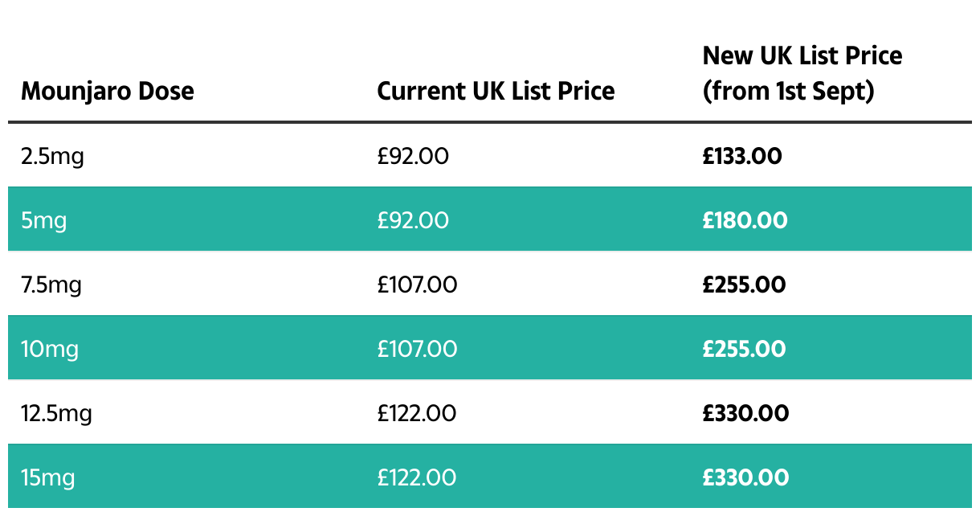This screenshot has height=516, width=980.
Task: Select the 15mg dose cell
Action: pyautogui.click(x=48, y=478)
